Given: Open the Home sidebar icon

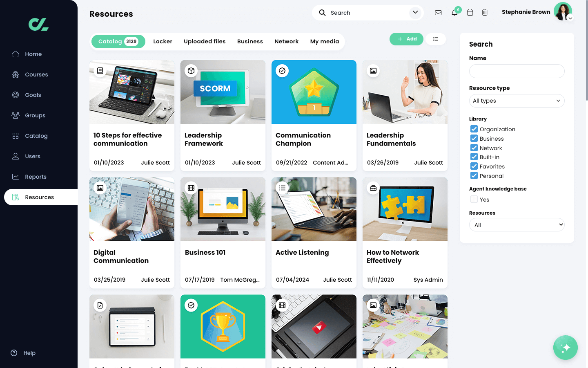Looking at the screenshot, I should pyautogui.click(x=16, y=54).
